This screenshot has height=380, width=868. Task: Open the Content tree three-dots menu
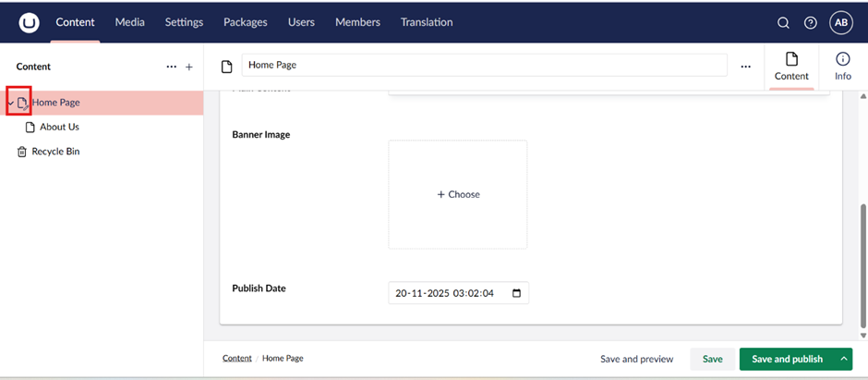point(171,67)
